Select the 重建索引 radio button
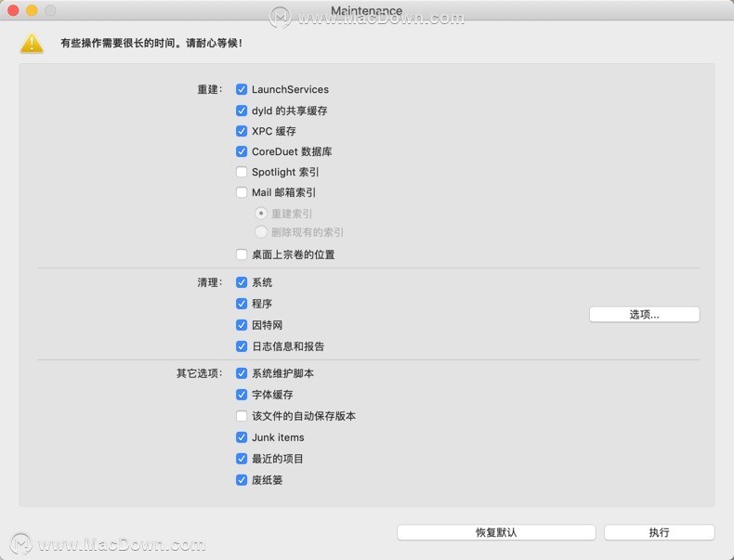734x560 pixels. [x=261, y=214]
